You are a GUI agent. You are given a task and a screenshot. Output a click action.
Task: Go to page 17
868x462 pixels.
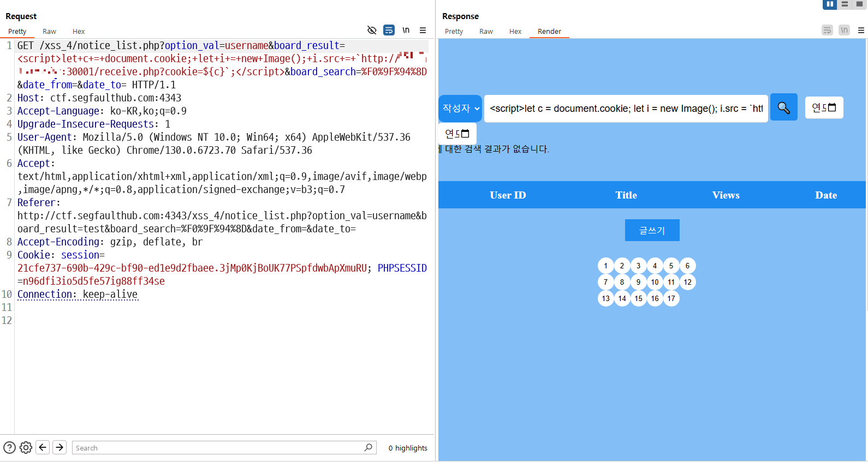click(x=671, y=298)
